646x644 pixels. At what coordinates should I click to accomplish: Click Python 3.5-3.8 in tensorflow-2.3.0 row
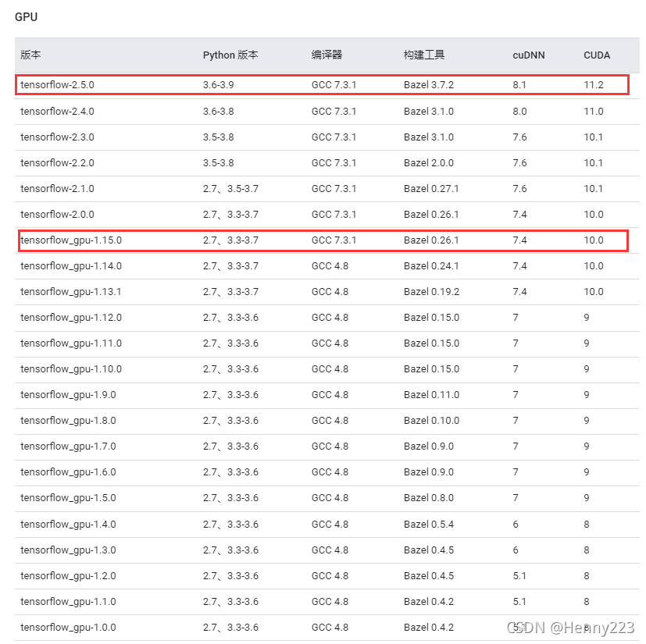point(219,137)
